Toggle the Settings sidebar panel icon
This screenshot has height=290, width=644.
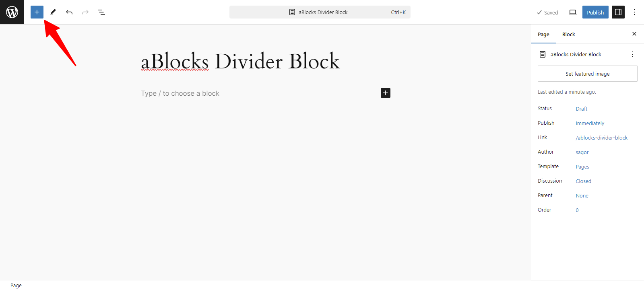[x=618, y=12]
